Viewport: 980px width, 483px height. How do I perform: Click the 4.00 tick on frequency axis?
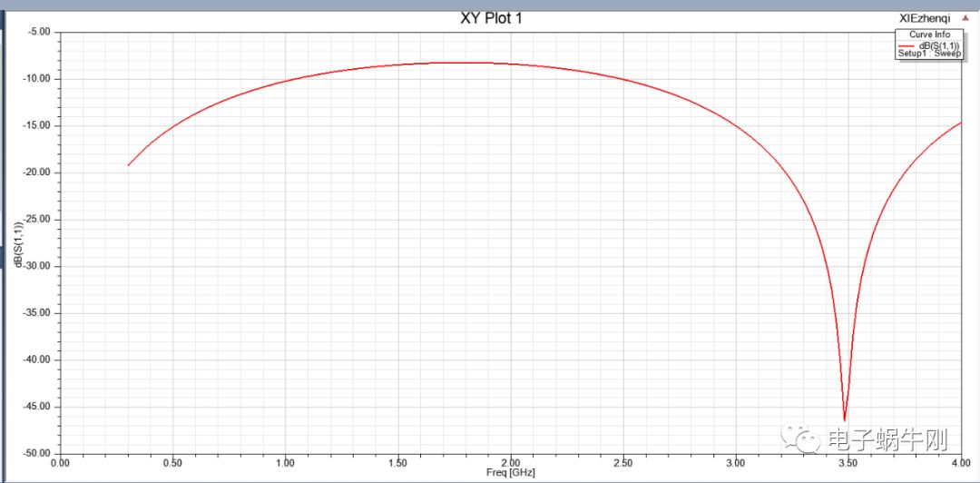(960, 463)
